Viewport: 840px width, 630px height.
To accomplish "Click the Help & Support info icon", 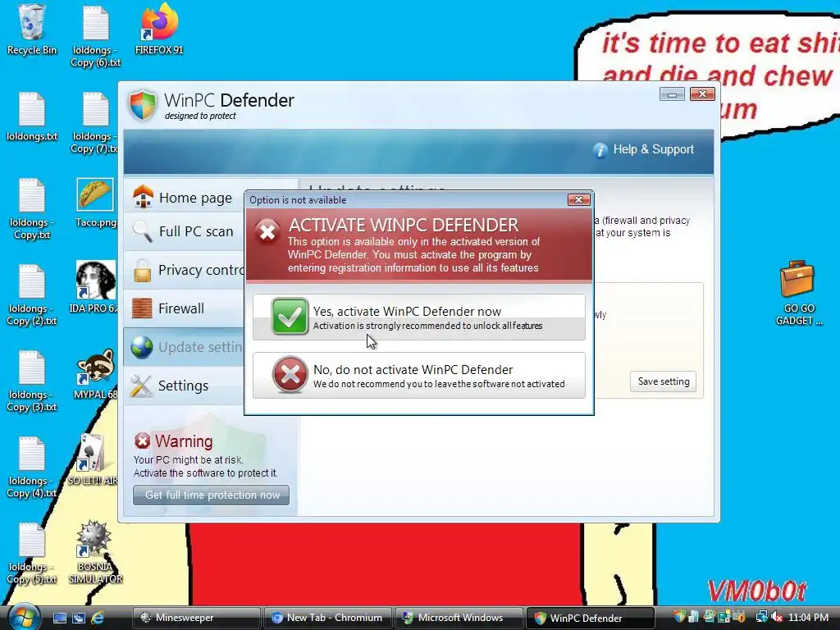I will coord(600,150).
